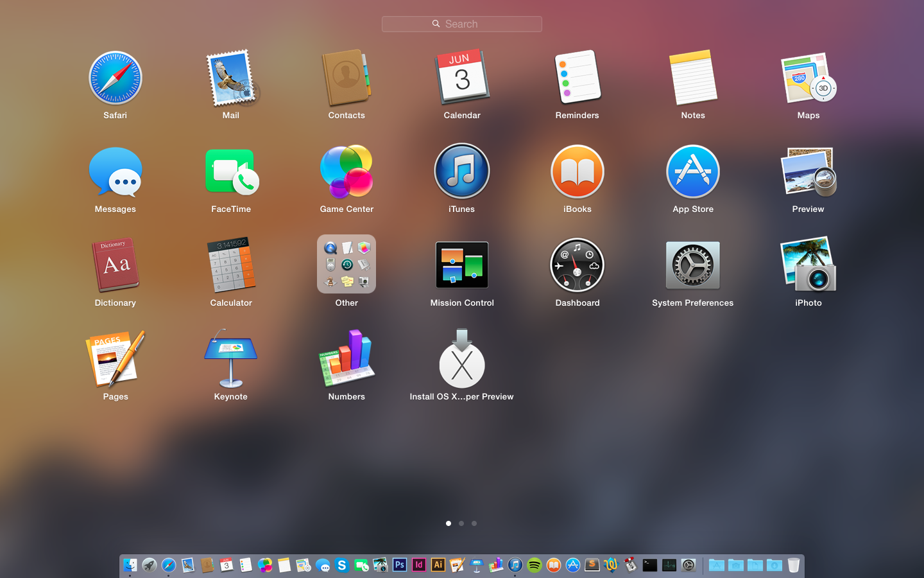
Task: Open Maps from the Dock
Action: pos(304,565)
